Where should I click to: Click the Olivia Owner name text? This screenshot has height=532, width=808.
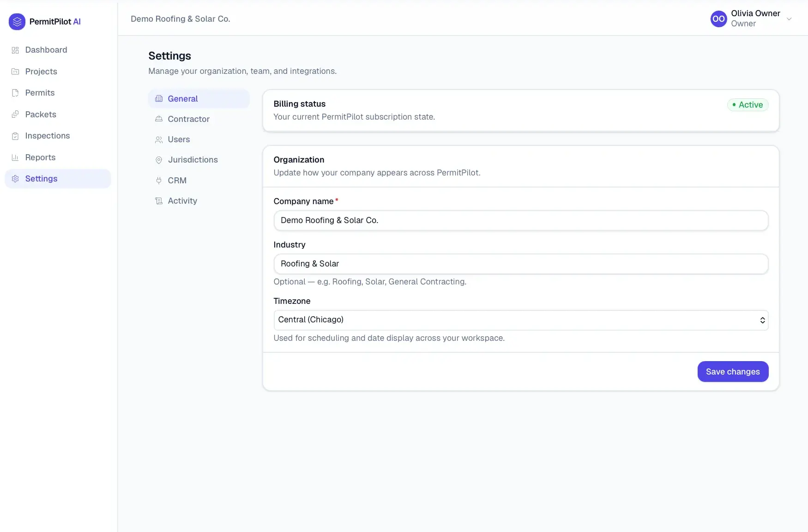(x=755, y=13)
